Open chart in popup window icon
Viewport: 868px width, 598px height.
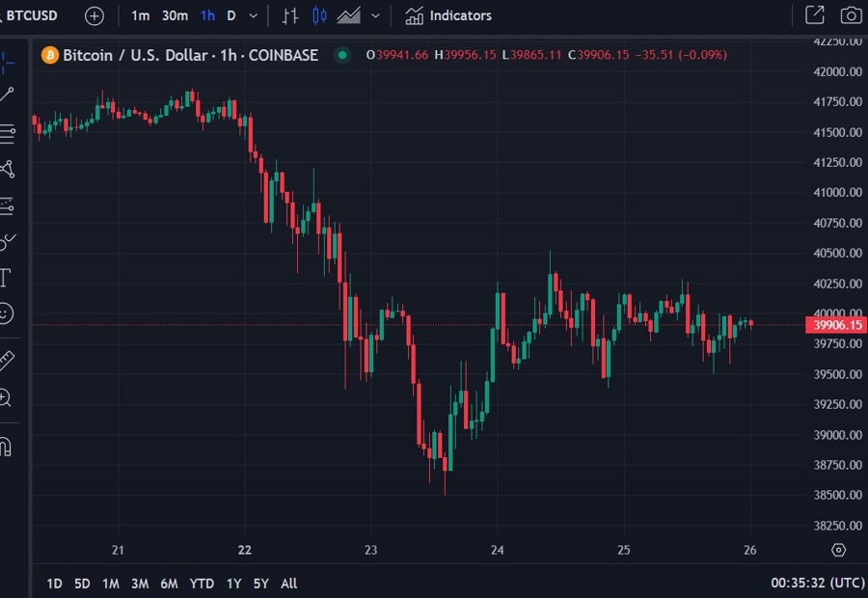pyautogui.click(x=814, y=15)
